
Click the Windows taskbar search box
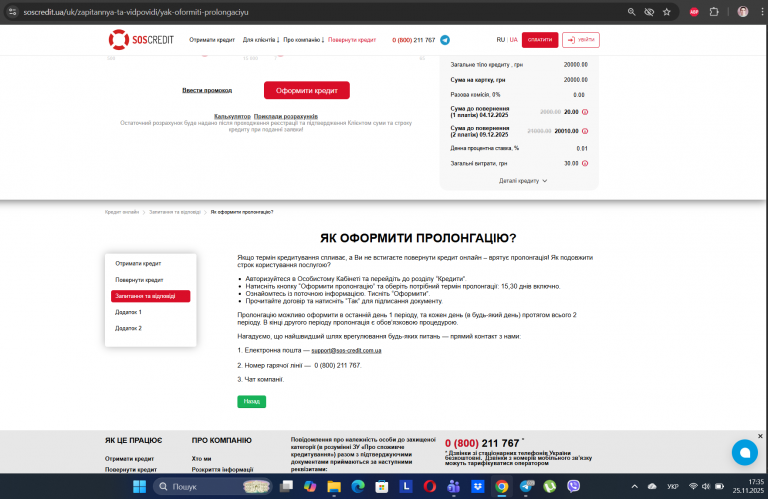pyautogui.click(x=213, y=486)
